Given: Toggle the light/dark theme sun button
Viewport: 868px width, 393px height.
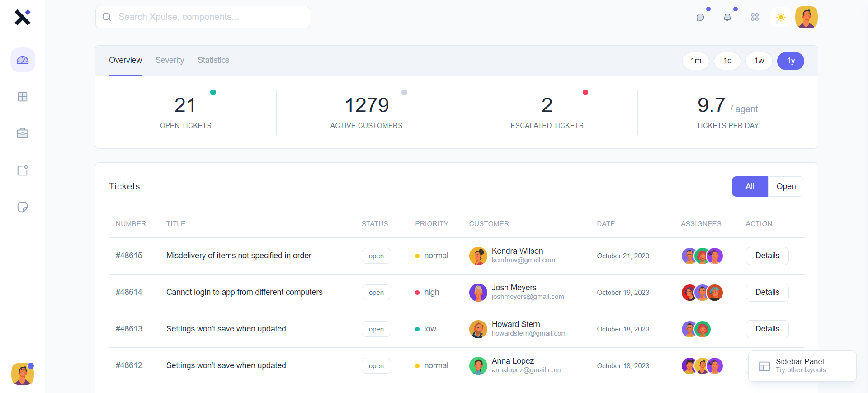Looking at the screenshot, I should pos(781,17).
